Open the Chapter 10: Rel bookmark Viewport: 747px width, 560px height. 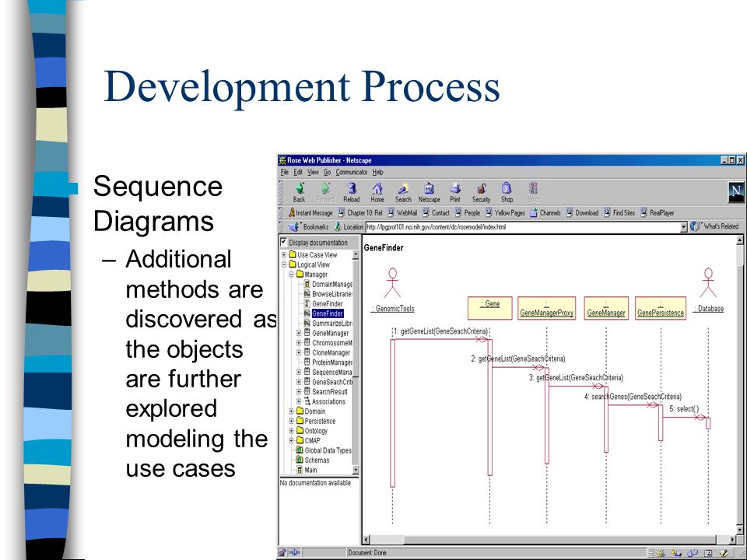pos(360,213)
